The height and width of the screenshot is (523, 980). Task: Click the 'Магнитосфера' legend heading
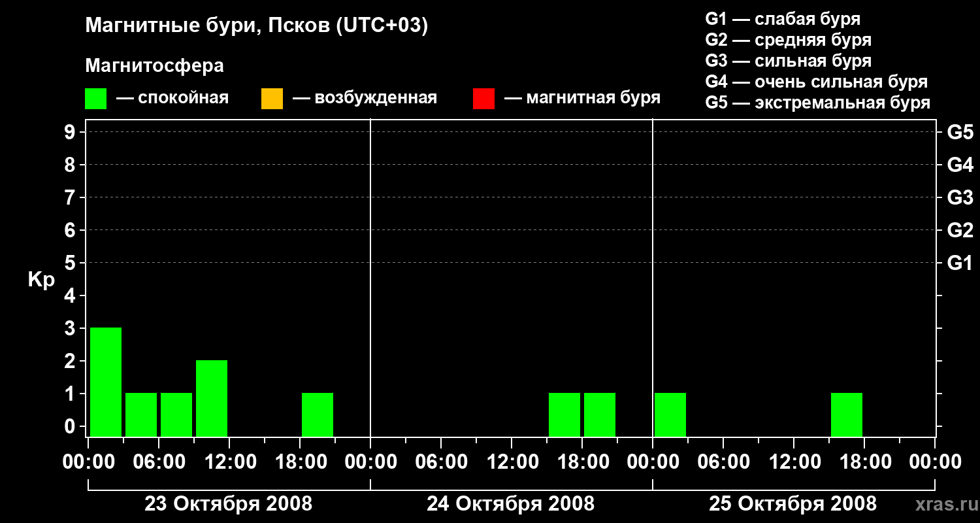pyautogui.click(x=154, y=66)
